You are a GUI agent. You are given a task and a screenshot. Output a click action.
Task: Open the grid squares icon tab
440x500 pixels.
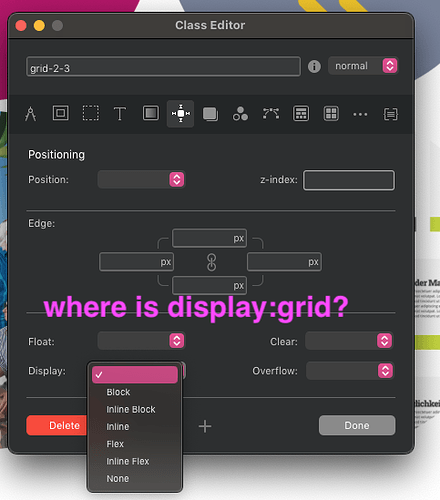point(331,114)
